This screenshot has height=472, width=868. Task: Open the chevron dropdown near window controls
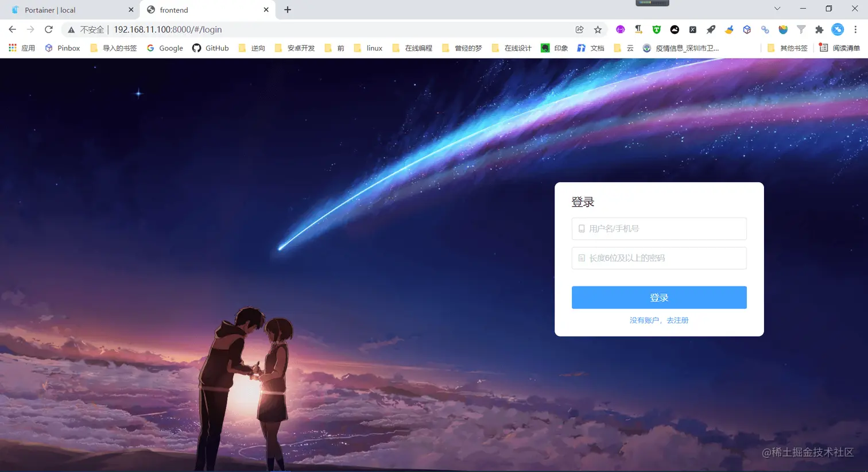pos(777,9)
